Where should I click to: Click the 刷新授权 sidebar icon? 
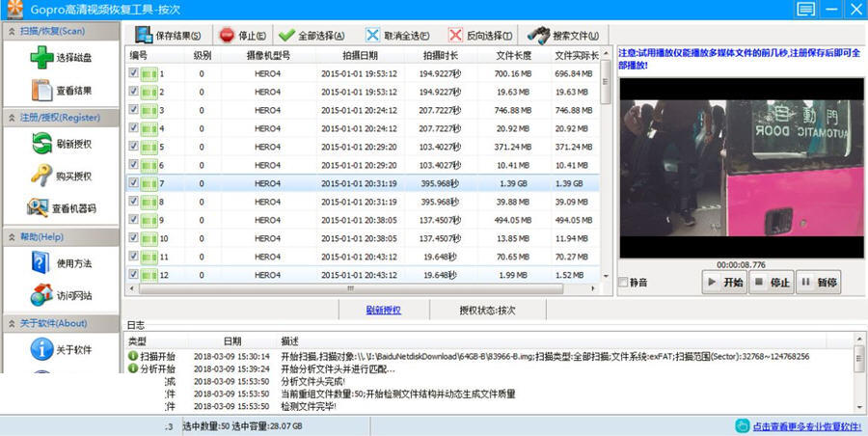42,144
